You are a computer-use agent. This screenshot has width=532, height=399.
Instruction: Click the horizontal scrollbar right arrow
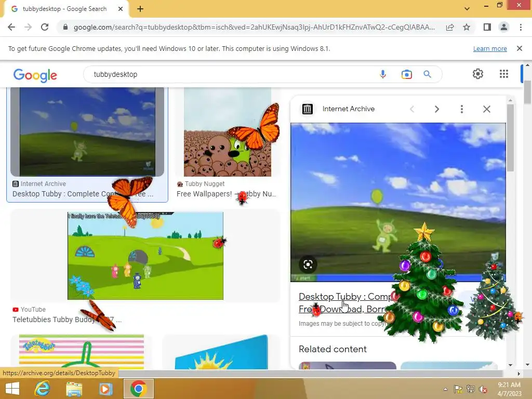pyautogui.click(x=518, y=374)
